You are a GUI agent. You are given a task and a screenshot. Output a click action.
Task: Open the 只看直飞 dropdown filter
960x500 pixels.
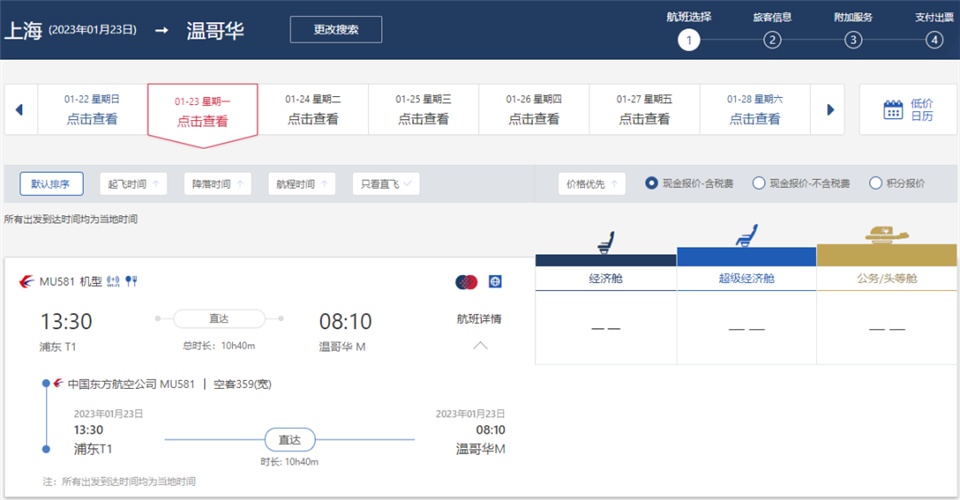[386, 184]
